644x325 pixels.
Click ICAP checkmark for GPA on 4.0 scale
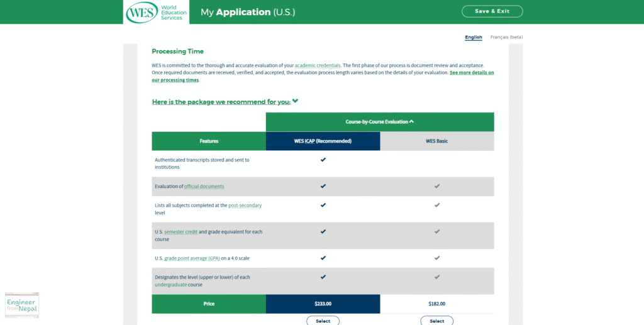(x=323, y=258)
